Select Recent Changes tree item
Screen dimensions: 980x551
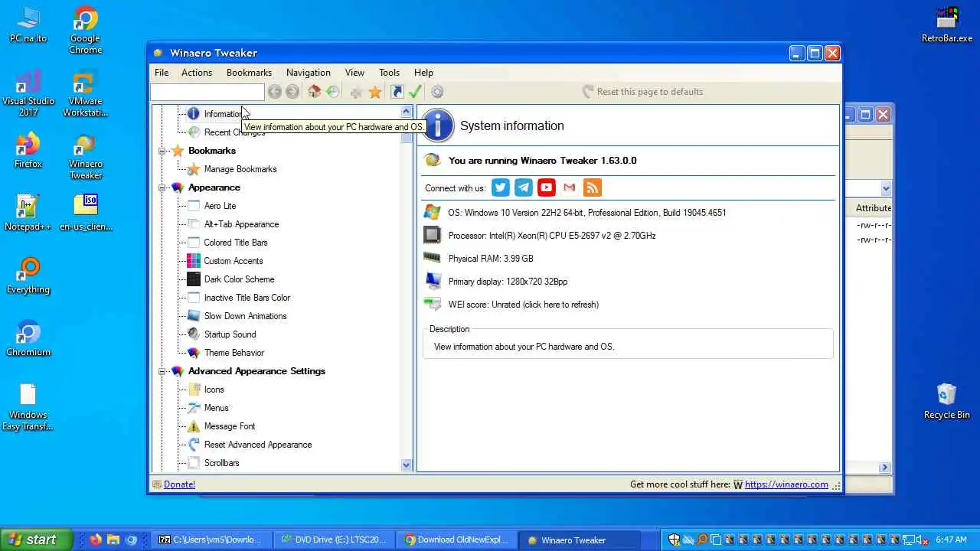point(234,132)
